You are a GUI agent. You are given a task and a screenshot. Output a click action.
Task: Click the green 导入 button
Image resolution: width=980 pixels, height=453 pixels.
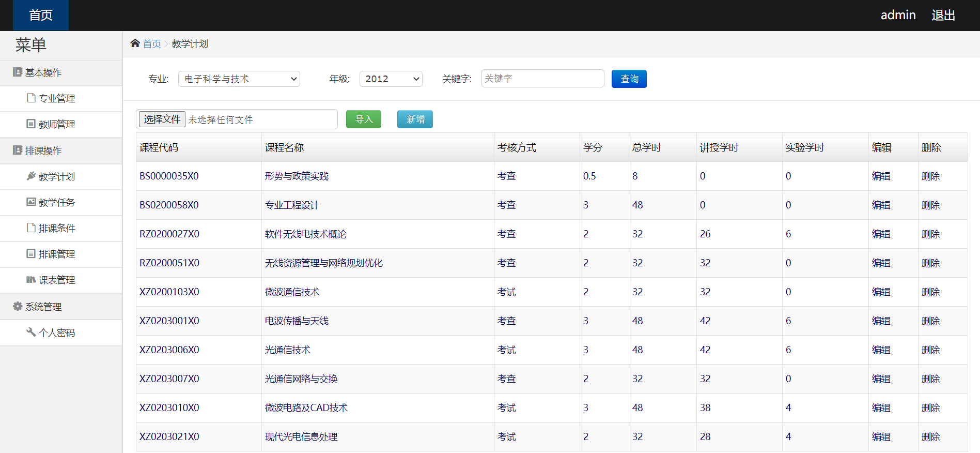point(364,119)
